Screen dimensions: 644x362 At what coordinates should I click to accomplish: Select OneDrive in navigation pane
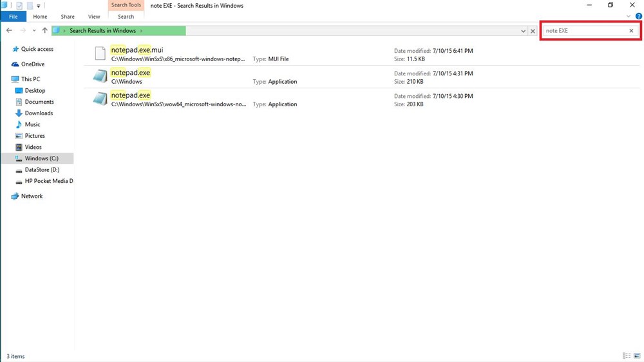coord(32,64)
